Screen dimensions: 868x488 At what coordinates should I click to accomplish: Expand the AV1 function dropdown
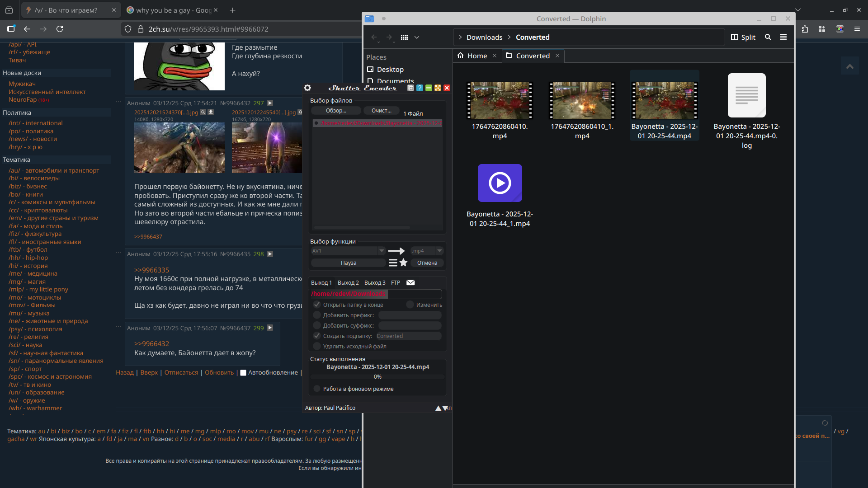click(381, 251)
